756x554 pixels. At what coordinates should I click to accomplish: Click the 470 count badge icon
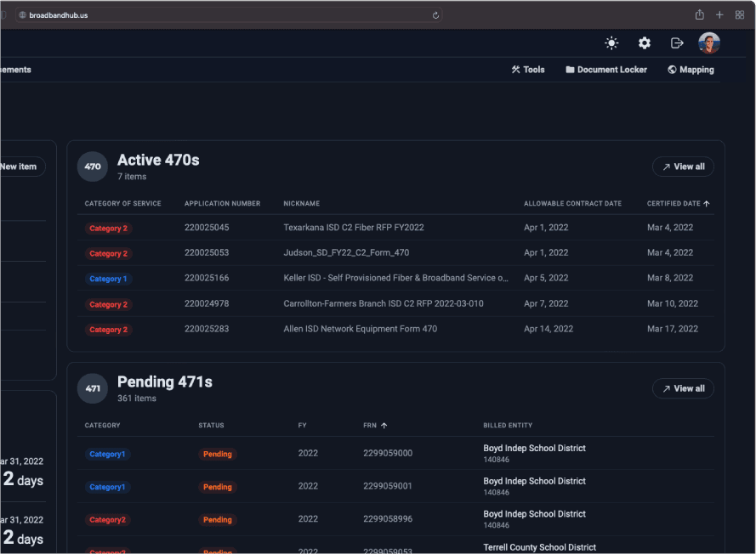93,167
